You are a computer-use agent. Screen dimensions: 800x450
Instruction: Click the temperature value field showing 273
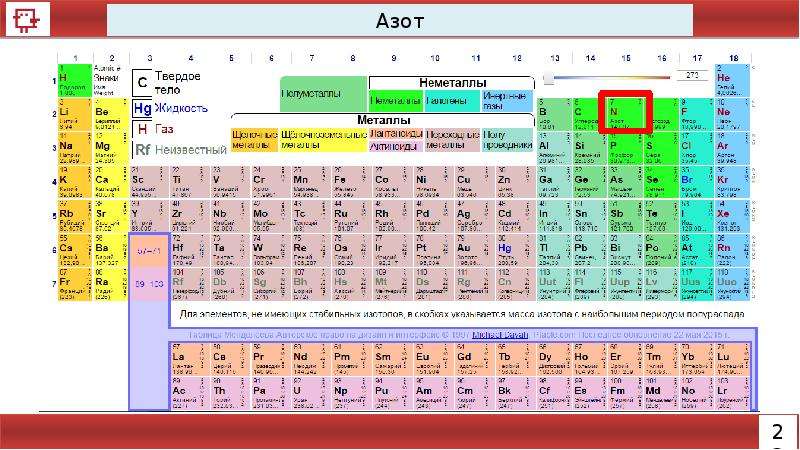tap(692, 76)
